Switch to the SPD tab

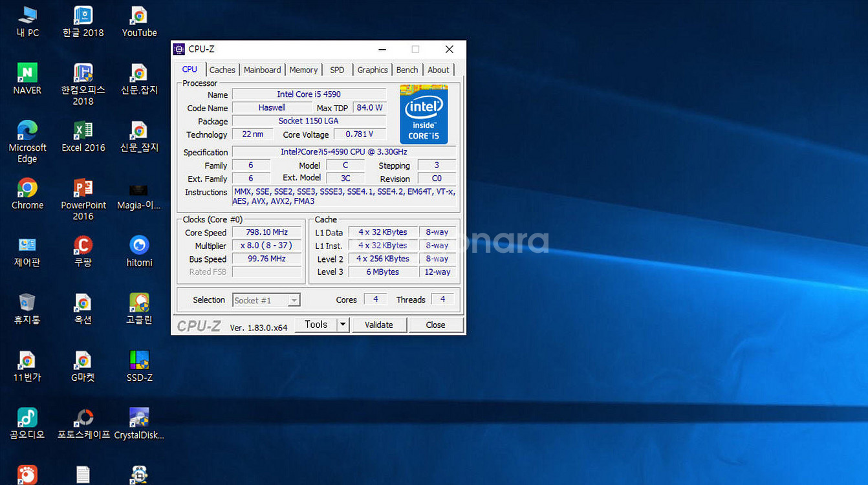pos(337,70)
